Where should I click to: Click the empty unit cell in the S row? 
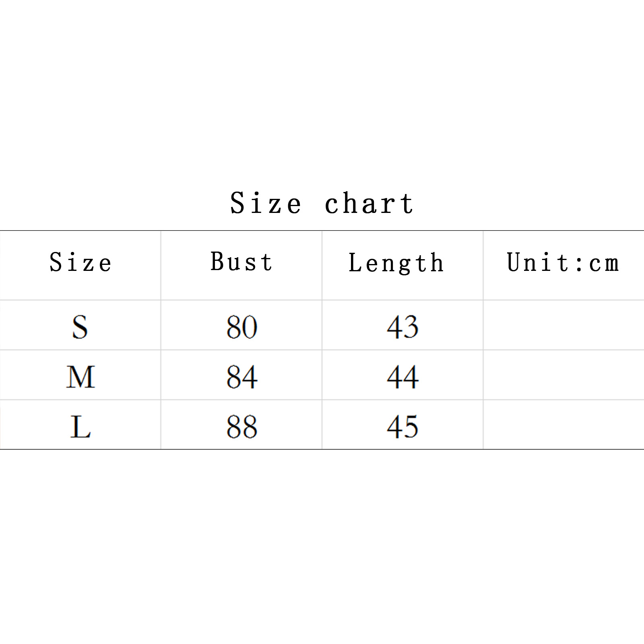point(563,325)
